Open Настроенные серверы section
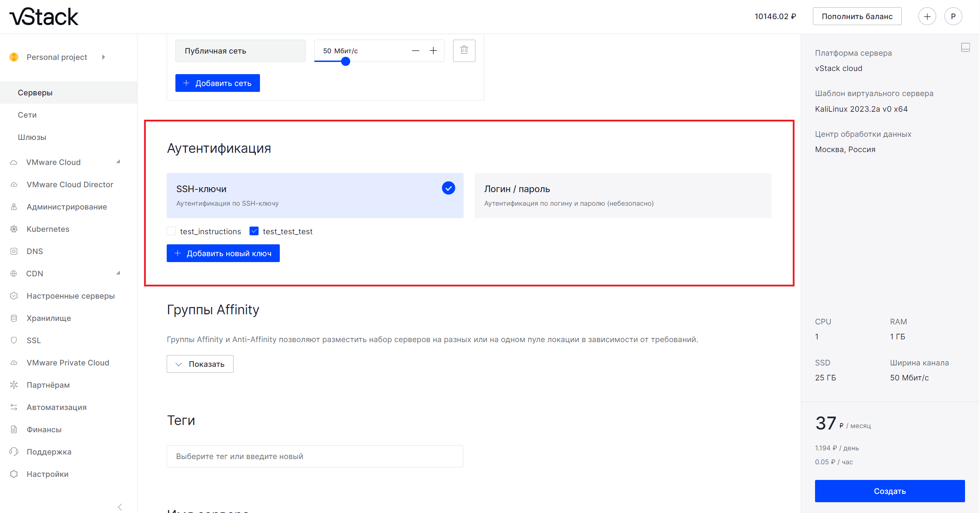The height and width of the screenshot is (513, 980). tap(71, 296)
